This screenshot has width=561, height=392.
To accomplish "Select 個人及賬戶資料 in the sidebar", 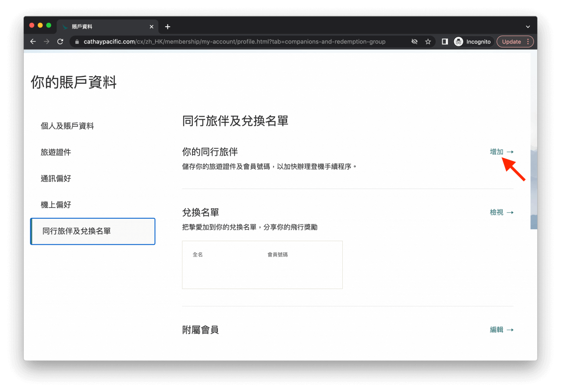I will coord(67,126).
